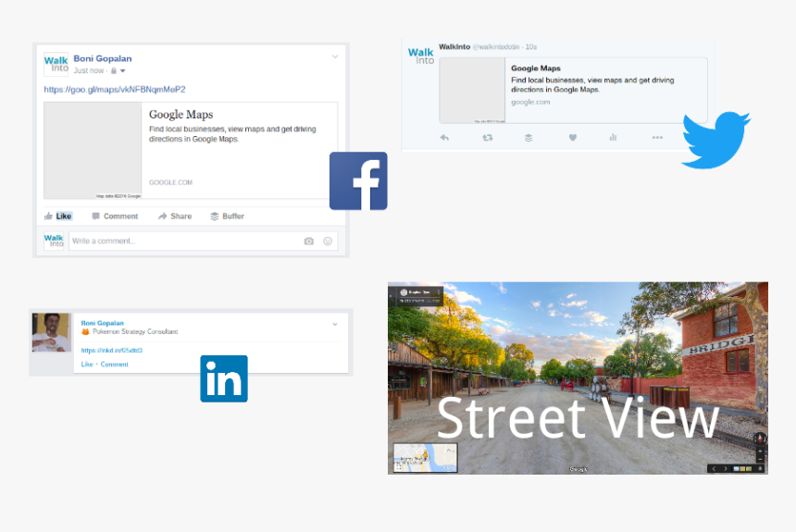Click the Buffer stack icon on tweet
796x532 pixels.
click(529, 138)
